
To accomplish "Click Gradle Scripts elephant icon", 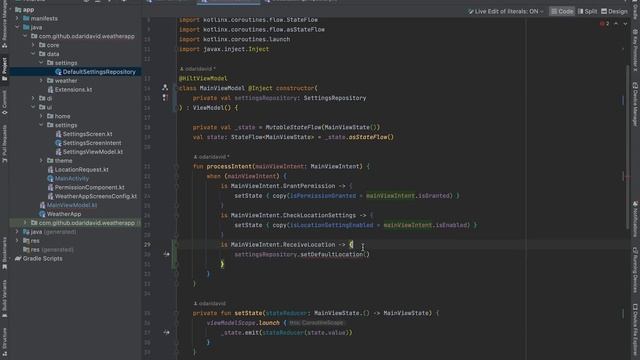I will click(x=18, y=258).
